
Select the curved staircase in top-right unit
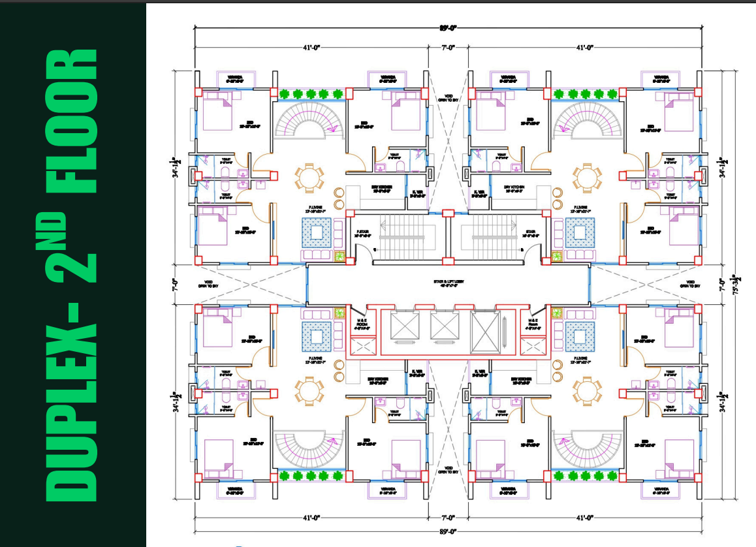point(587,122)
